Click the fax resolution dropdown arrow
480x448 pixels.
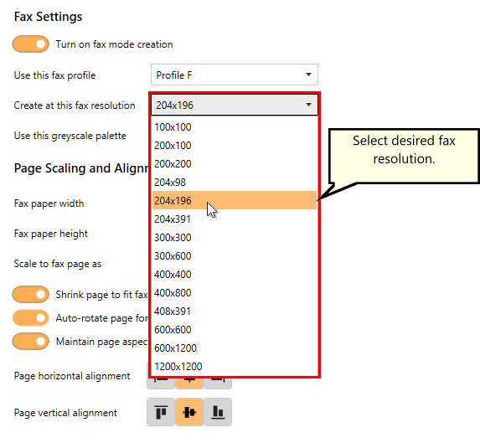tap(308, 105)
